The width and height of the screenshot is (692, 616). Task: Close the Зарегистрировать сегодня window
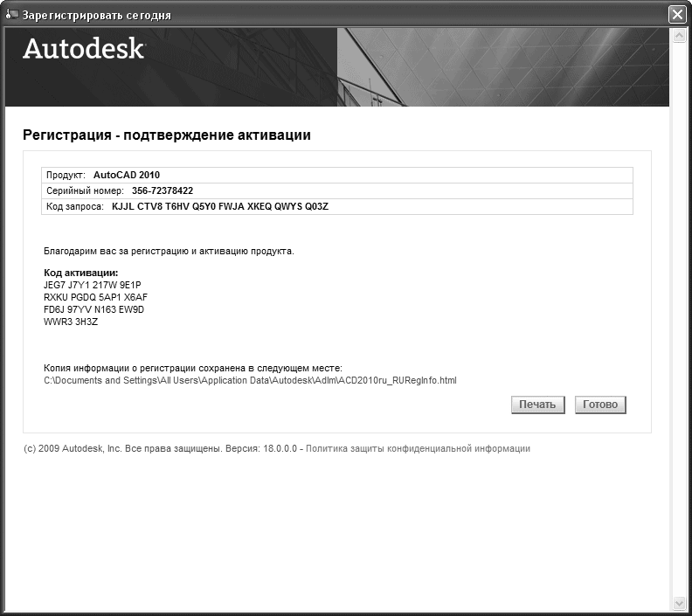[676, 15]
